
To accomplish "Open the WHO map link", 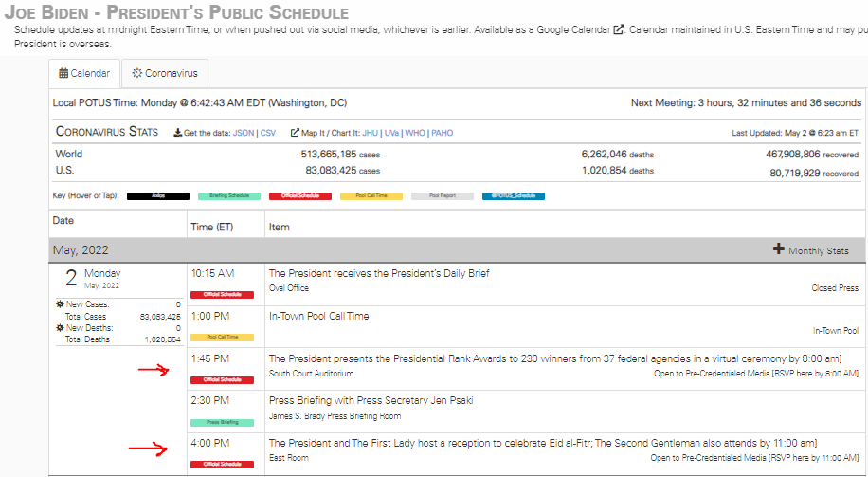I will pyautogui.click(x=415, y=133).
